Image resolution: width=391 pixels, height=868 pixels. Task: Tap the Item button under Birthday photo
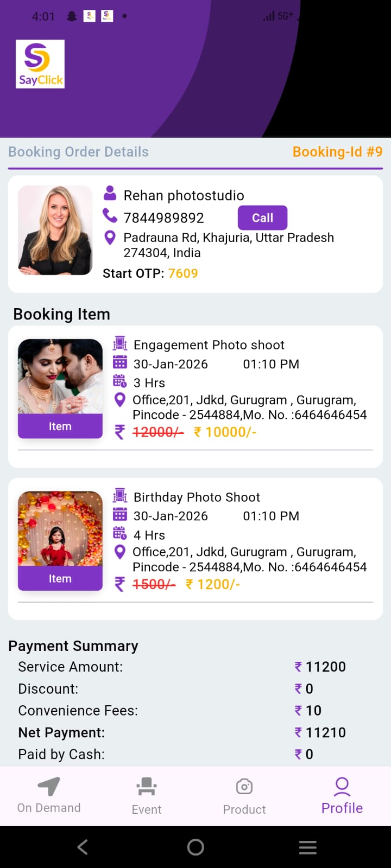(60, 579)
